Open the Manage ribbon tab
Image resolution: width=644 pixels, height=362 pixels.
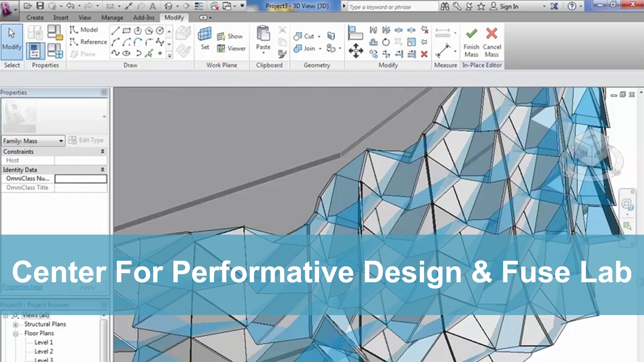click(x=112, y=17)
